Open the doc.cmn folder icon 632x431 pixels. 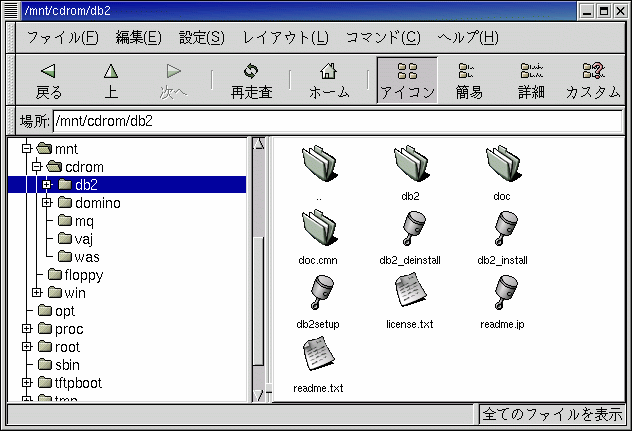(x=319, y=228)
